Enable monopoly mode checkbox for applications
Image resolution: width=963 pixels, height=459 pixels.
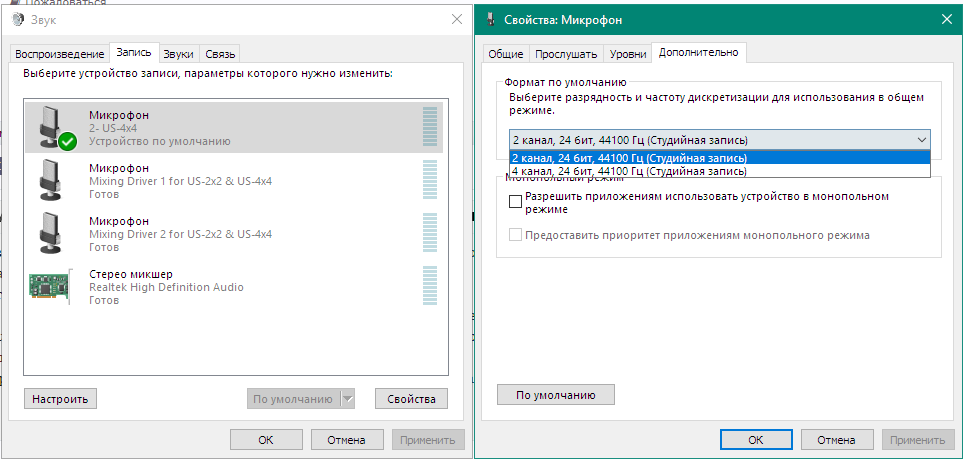tap(516, 201)
